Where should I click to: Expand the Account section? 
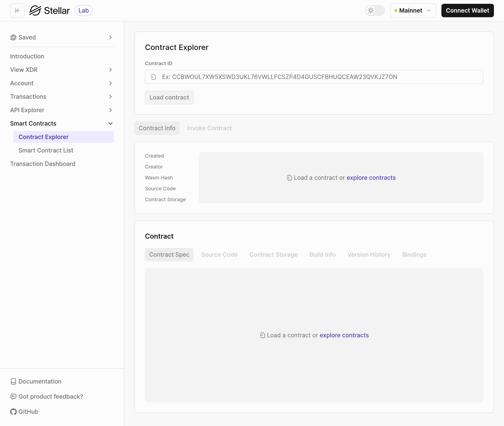click(x=110, y=83)
